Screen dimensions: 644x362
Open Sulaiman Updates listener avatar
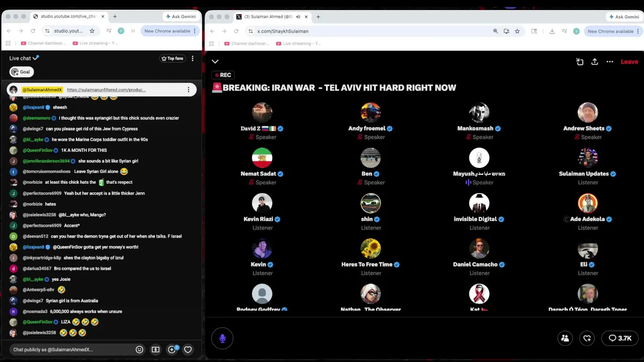(588, 158)
